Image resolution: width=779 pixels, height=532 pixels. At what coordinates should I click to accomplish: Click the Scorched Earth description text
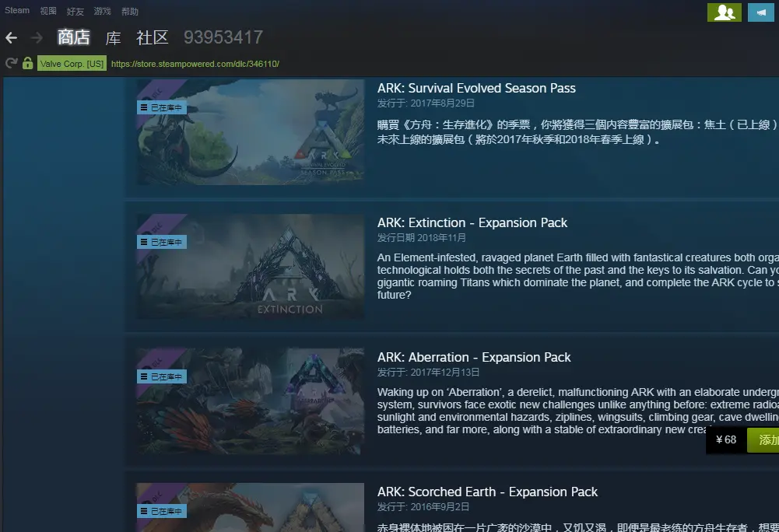click(x=577, y=527)
